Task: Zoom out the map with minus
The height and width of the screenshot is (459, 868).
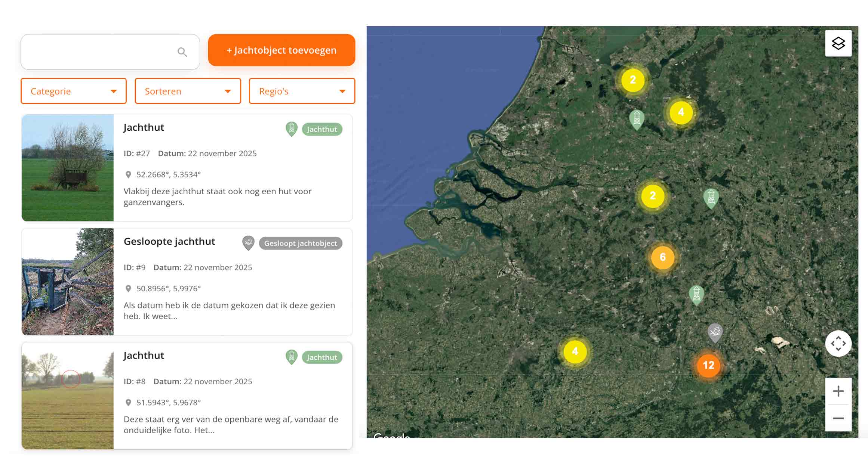Action: pos(838,418)
